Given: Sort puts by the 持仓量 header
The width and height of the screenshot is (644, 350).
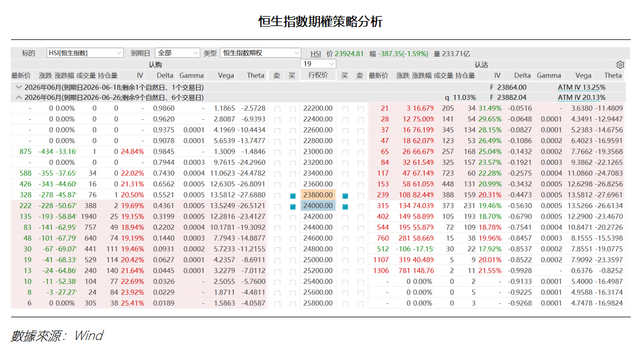Looking at the screenshot, I should tap(465, 75).
